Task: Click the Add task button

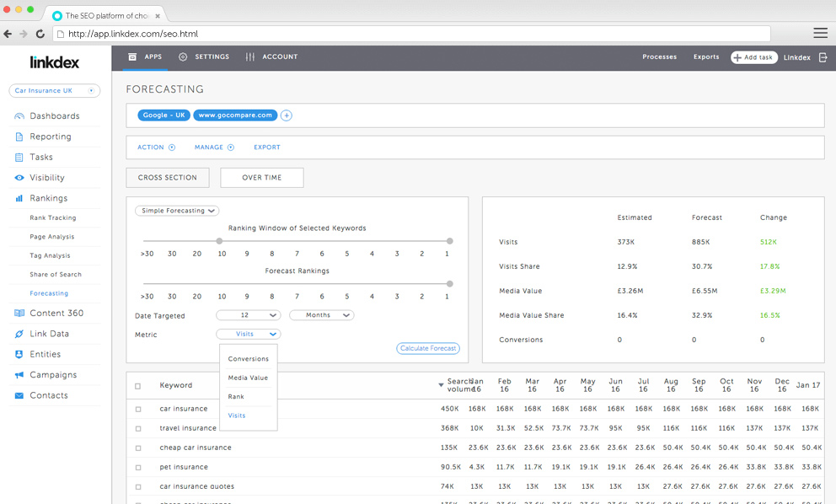Action: [x=754, y=57]
